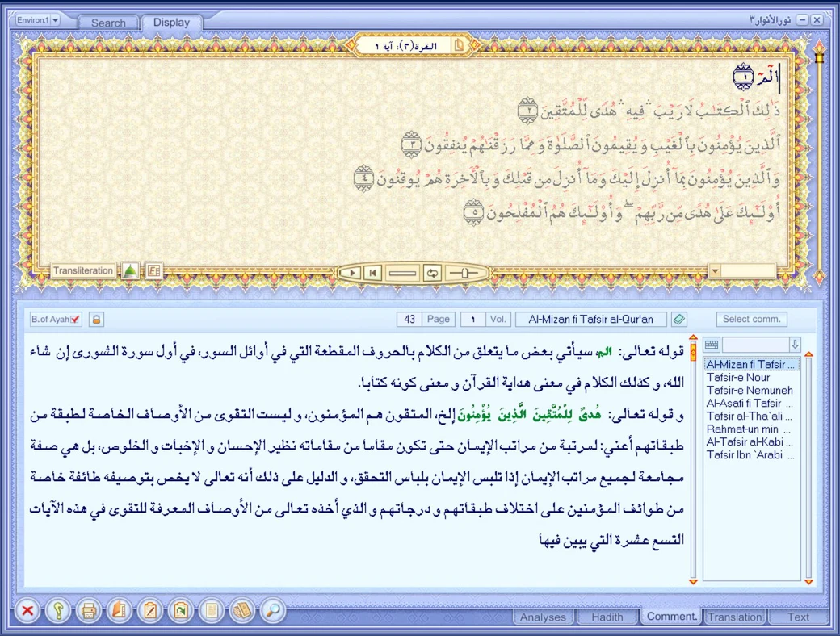Viewport: 840px width, 636px height.
Task: Select Rahmat-un min in the list
Action: (752, 429)
